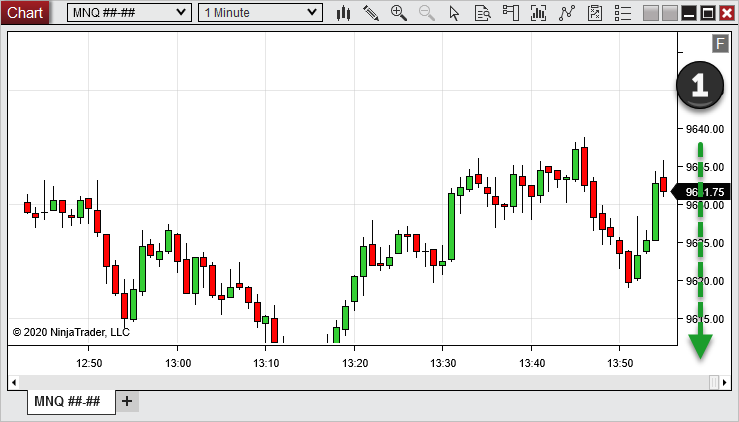Add a new tab with plus button
This screenshot has height=422, width=739.
[x=126, y=401]
